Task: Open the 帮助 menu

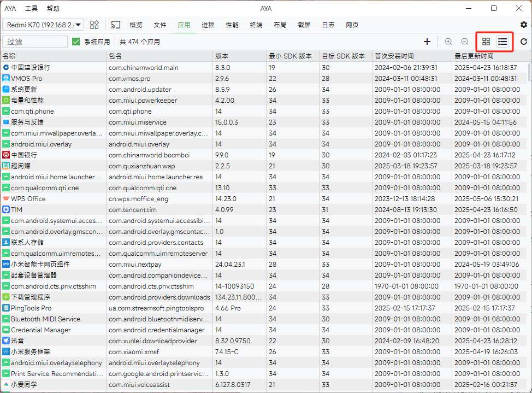Action: click(53, 9)
